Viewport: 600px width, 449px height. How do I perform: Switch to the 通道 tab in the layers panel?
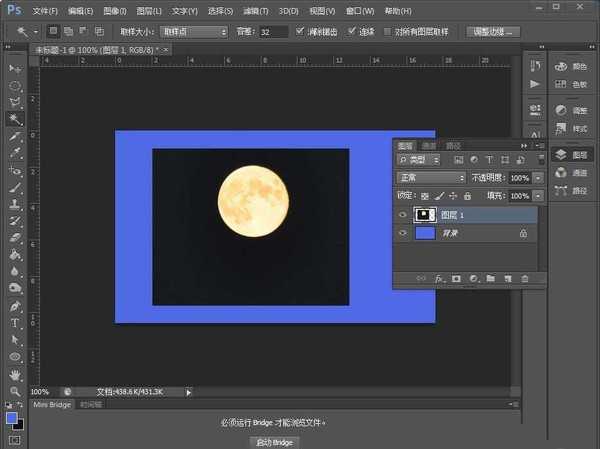(428, 145)
